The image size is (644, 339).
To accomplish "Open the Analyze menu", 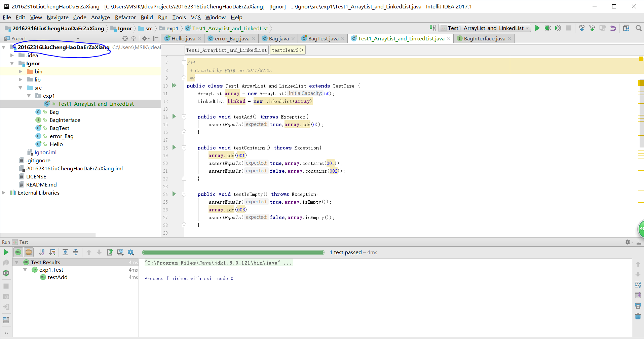I will (x=100, y=17).
